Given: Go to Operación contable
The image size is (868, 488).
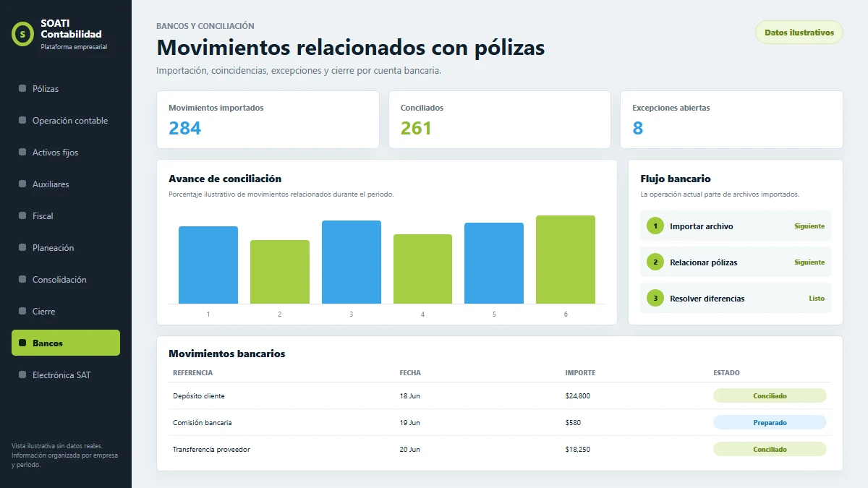Looking at the screenshot, I should coord(66,121).
